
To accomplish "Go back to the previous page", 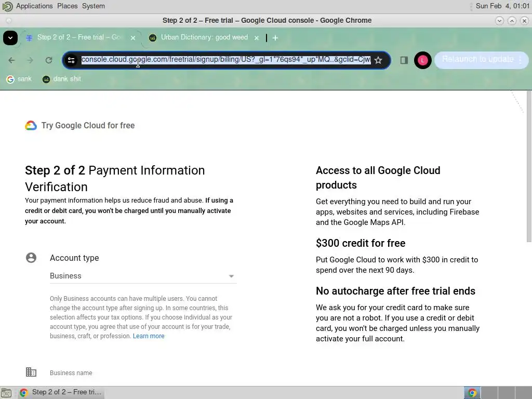I will tap(11, 60).
